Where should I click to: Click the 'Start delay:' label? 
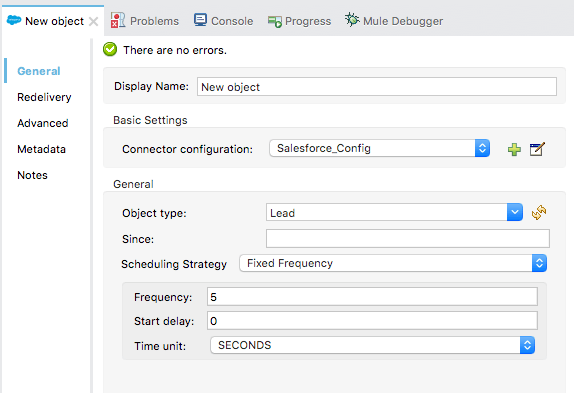[164, 321]
